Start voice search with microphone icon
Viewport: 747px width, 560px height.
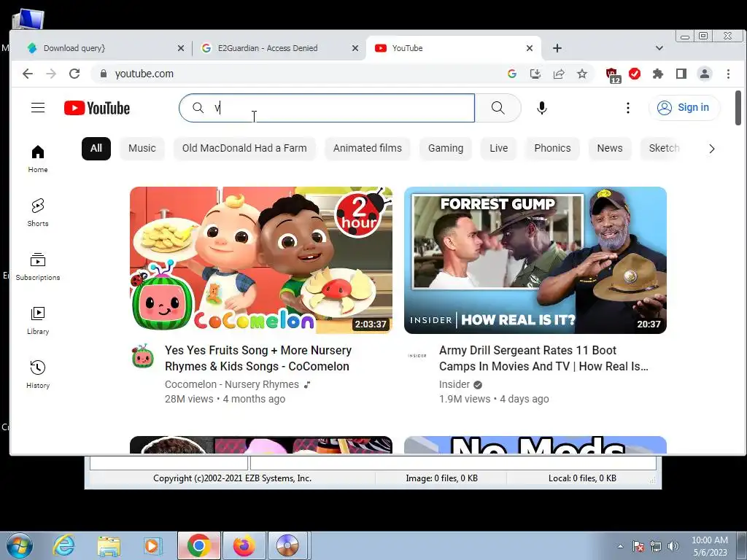542,108
